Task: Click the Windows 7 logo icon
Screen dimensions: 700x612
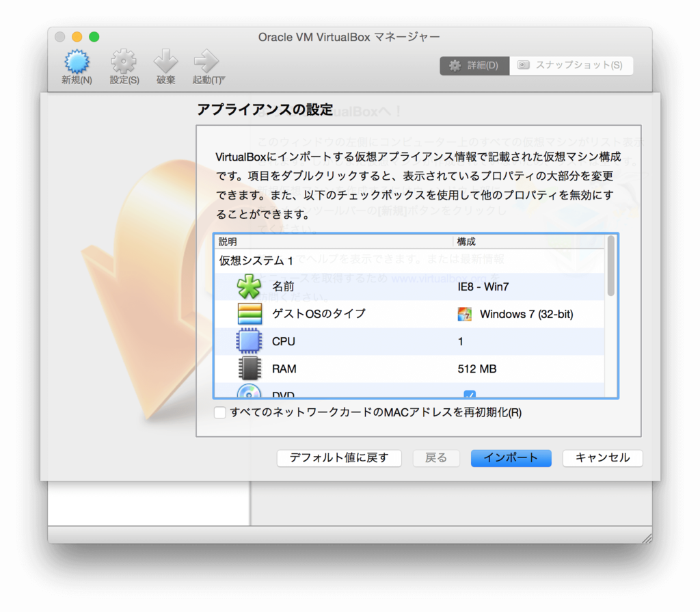Action: [x=464, y=314]
